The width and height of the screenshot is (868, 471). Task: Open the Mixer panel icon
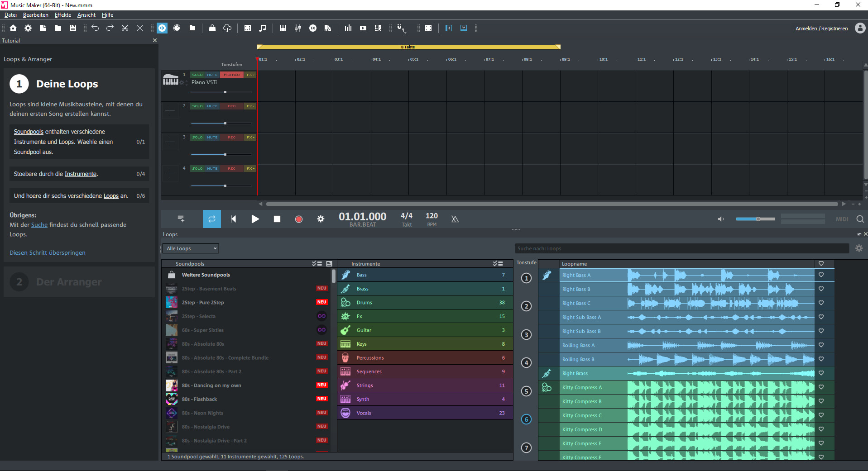pyautogui.click(x=298, y=28)
